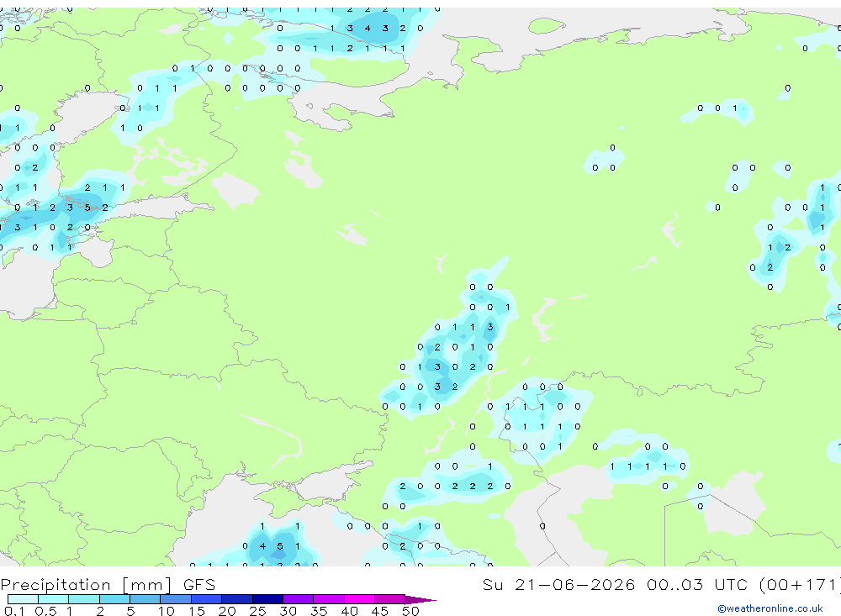Click the above-50 arrow tip of the legend
Screen dimensions: 841x616
(421, 600)
